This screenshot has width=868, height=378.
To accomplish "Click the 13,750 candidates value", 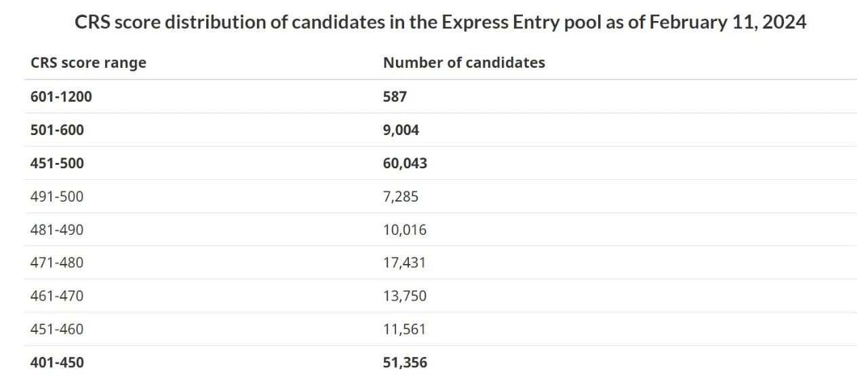I will click(x=405, y=296).
